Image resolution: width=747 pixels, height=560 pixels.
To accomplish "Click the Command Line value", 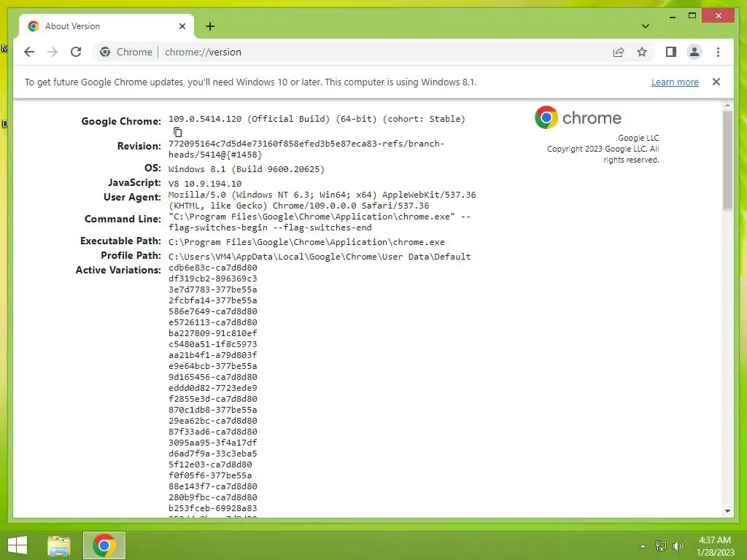I will tap(320, 222).
